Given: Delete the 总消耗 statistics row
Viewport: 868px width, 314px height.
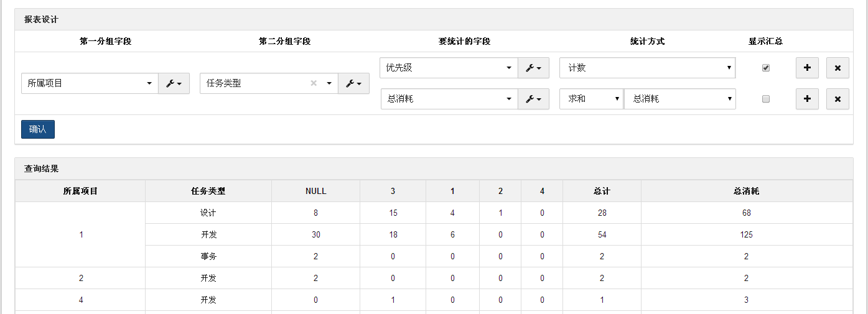Looking at the screenshot, I should click(838, 99).
